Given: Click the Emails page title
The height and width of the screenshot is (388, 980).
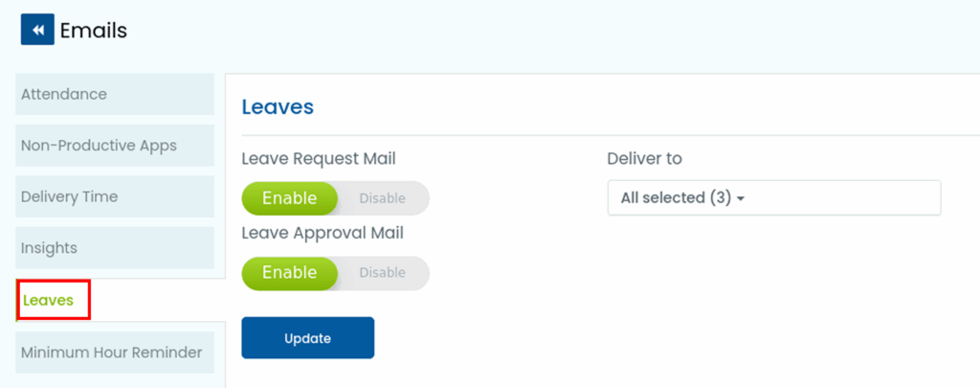Looking at the screenshot, I should [x=94, y=31].
